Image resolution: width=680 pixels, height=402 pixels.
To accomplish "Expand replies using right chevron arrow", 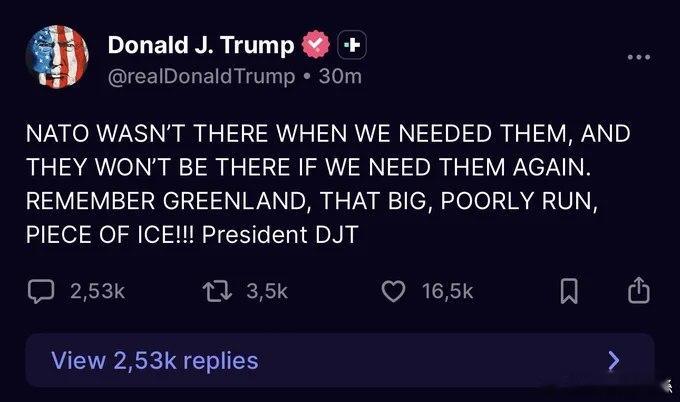I will (614, 360).
